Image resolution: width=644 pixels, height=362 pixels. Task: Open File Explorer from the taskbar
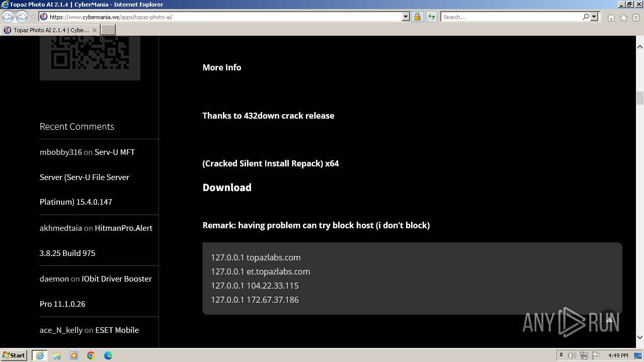[x=57, y=355]
